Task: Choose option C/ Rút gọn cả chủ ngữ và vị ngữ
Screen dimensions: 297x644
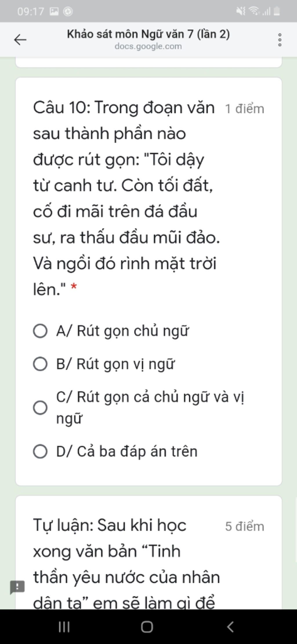Action: click(40, 408)
